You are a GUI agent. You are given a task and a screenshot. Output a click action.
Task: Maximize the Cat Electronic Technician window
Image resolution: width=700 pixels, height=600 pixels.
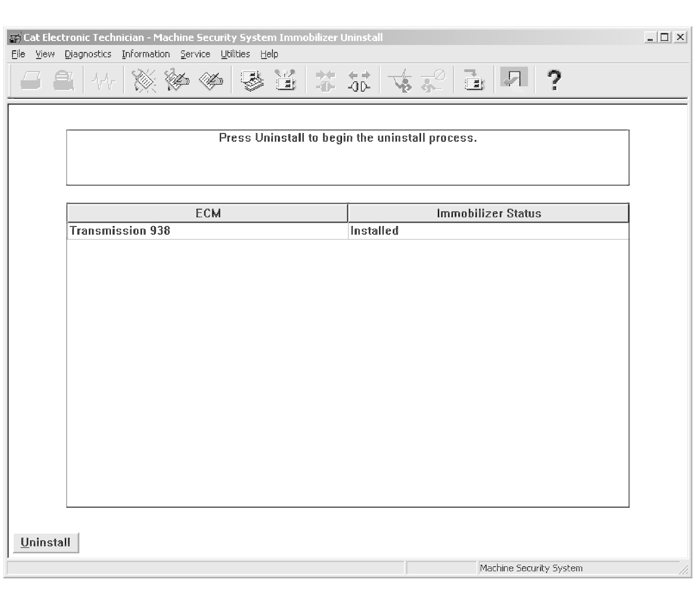[x=664, y=37]
